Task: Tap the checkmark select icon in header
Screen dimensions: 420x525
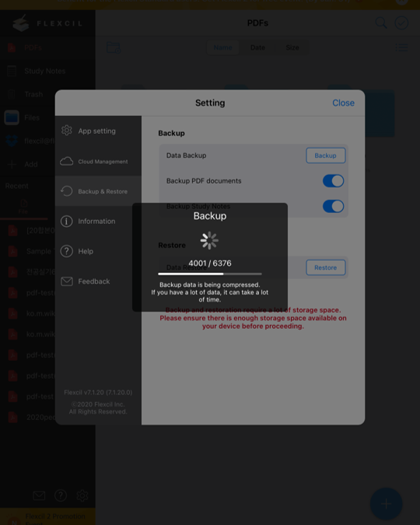Action: [x=401, y=23]
